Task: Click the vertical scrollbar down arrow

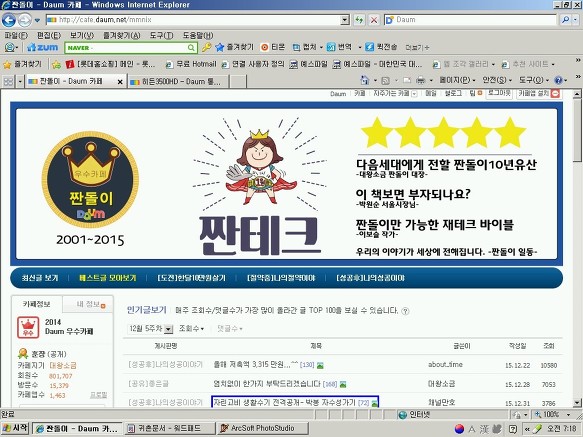Action: [x=577, y=403]
